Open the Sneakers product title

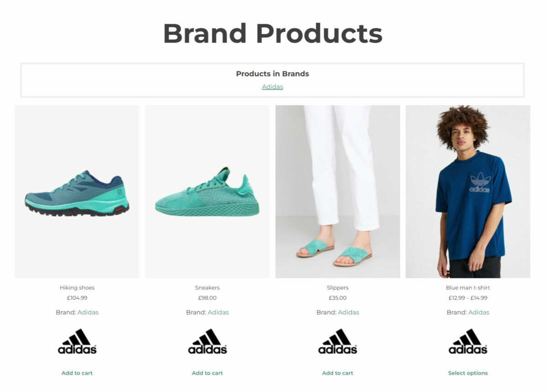[x=207, y=287]
